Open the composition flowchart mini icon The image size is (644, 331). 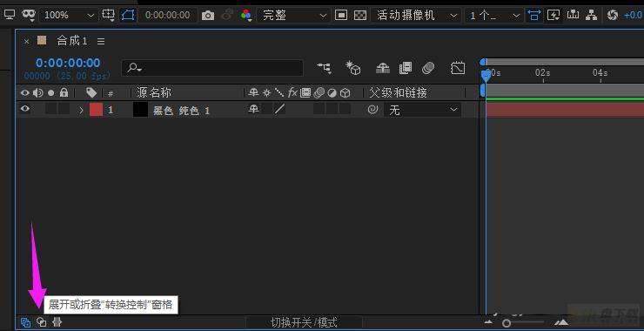(x=325, y=68)
